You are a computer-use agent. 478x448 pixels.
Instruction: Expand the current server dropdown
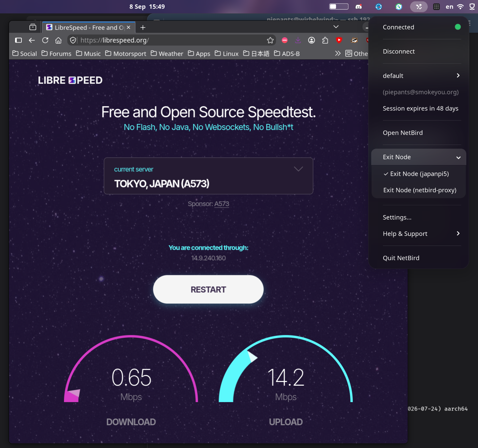[x=209, y=176]
